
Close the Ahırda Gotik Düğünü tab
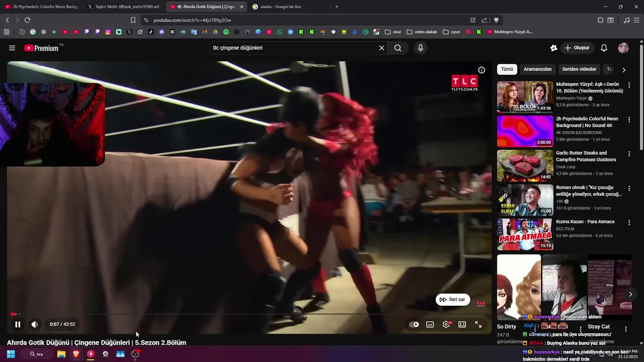tap(242, 7)
